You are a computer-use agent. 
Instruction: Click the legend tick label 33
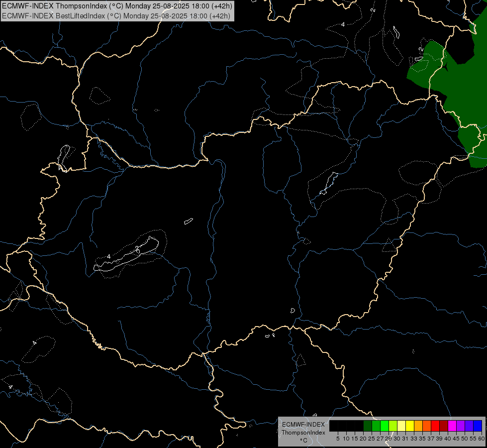coord(414,439)
